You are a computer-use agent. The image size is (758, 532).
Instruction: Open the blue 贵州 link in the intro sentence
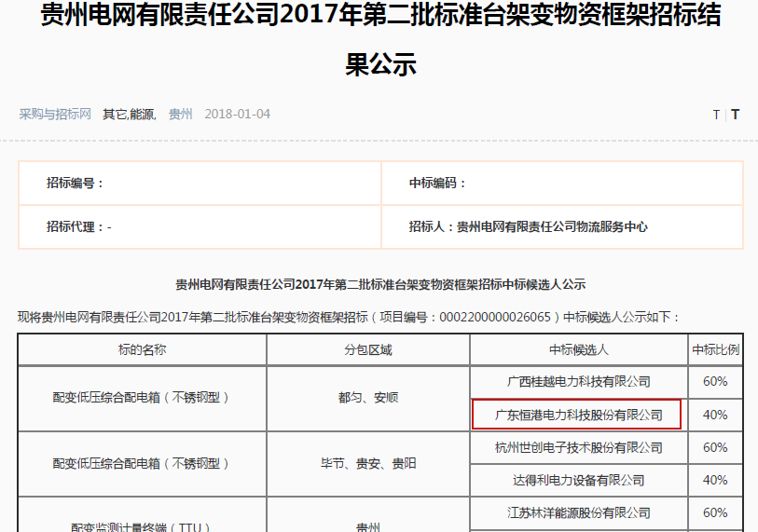click(x=53, y=317)
